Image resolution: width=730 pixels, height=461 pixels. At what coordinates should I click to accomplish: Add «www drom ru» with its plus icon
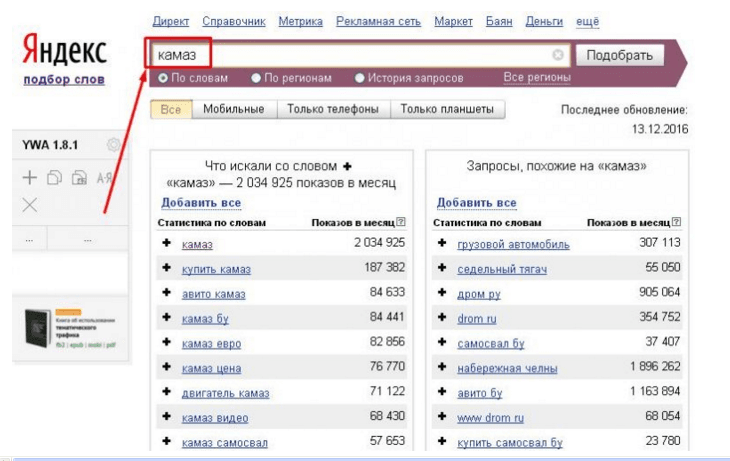[442, 416]
